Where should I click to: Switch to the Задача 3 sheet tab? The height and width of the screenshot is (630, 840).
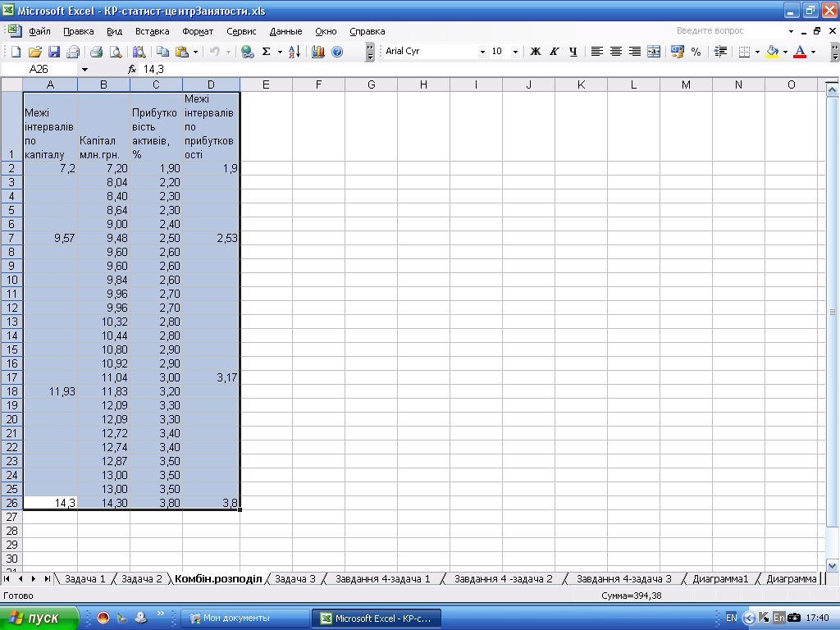point(295,579)
